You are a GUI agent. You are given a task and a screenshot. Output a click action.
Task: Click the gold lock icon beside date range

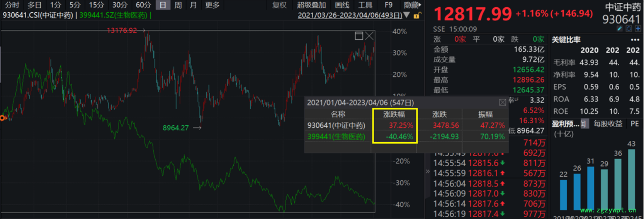pyautogui.click(x=417, y=15)
